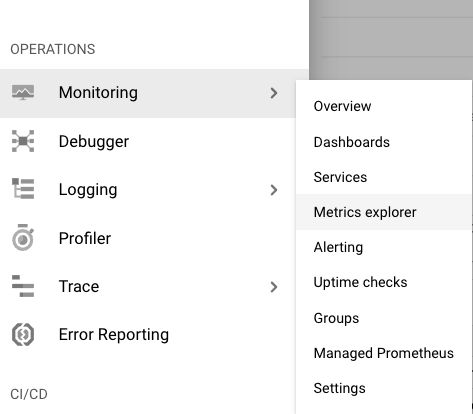Select Logging in the sidebar
Screen dimensions: 473x414
tap(148, 190)
